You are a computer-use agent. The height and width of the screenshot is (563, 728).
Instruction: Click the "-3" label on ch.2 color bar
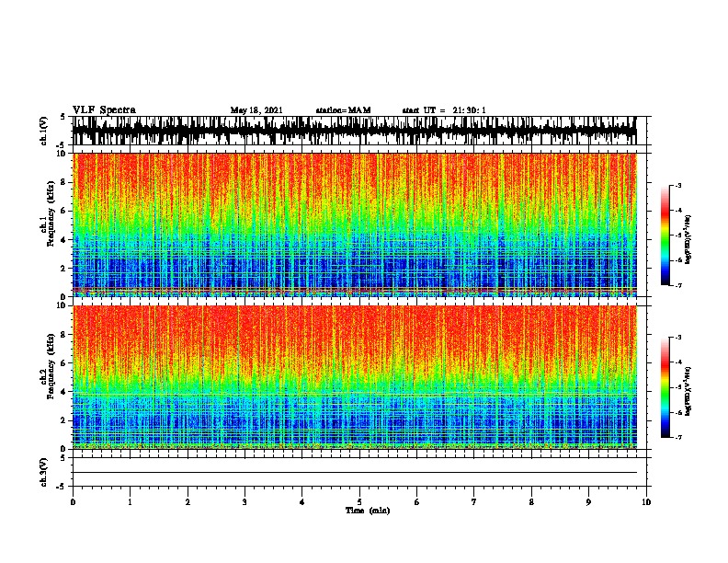pyautogui.click(x=678, y=338)
